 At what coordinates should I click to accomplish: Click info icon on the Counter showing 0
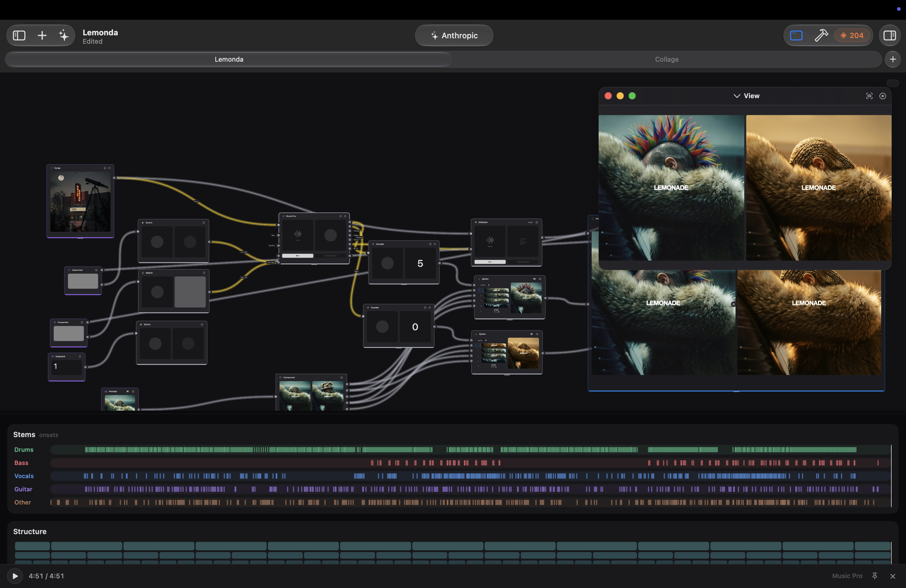coord(425,307)
